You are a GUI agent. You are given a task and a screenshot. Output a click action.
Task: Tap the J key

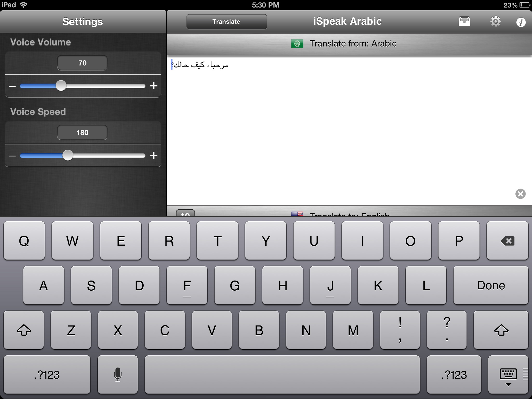[x=330, y=285]
